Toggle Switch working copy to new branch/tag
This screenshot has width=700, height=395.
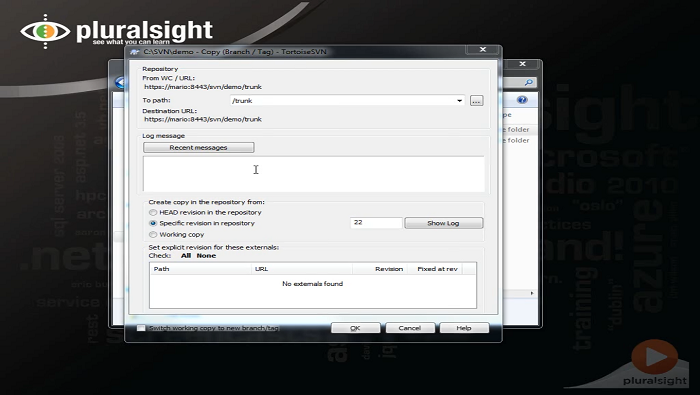141,328
